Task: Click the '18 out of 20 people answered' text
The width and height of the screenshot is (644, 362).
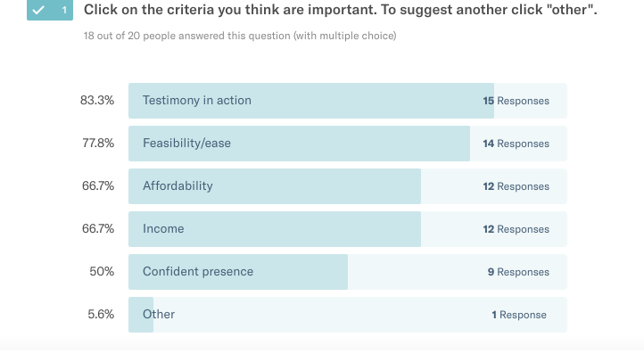Action: point(240,36)
